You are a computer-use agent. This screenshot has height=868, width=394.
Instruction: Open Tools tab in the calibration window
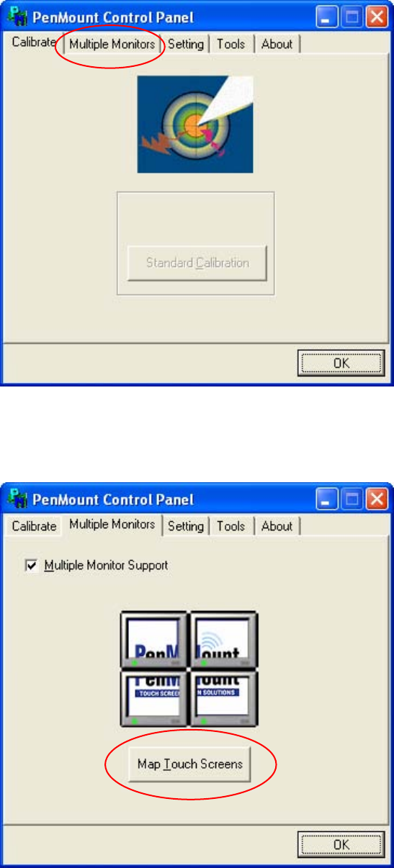[x=230, y=45]
